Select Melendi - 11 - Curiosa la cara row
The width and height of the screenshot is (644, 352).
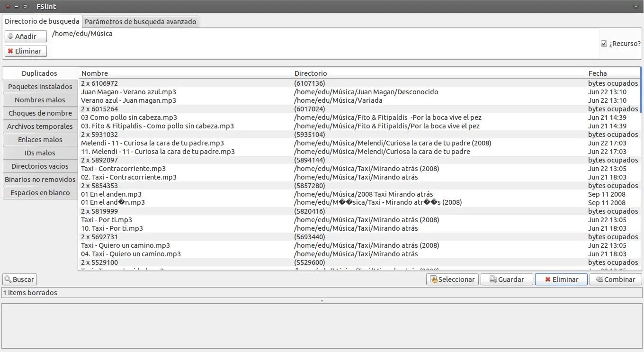359,143
